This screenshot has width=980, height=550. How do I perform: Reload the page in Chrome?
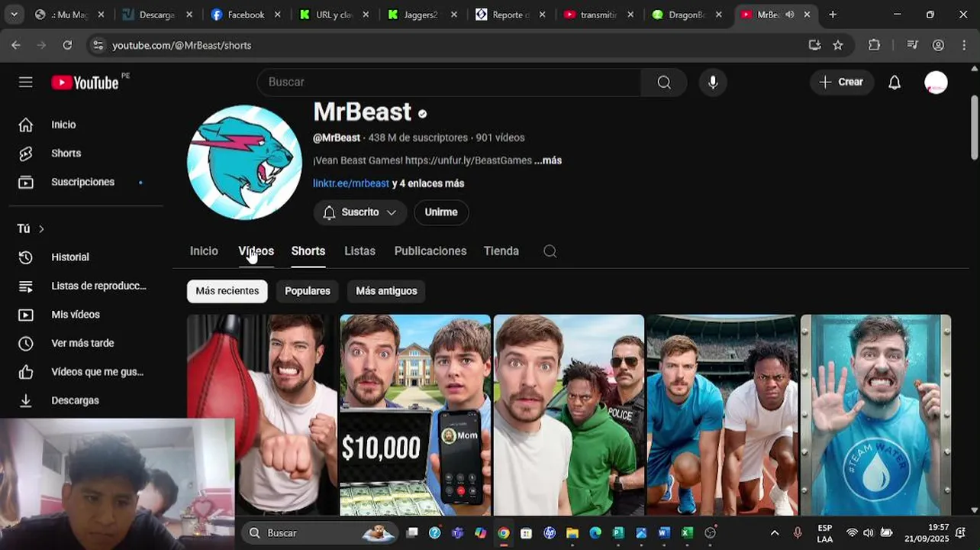[67, 45]
